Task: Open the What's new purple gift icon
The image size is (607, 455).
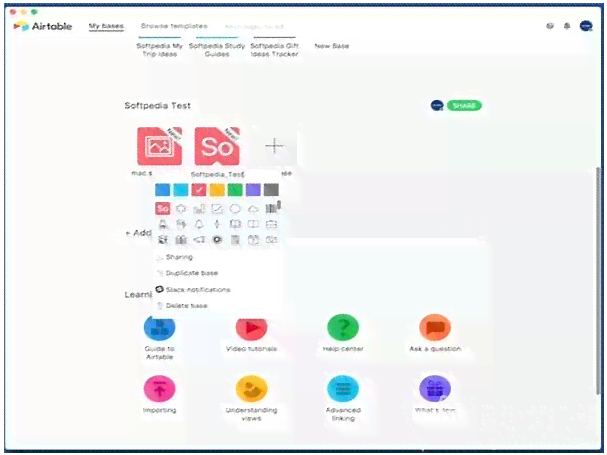Action: pyautogui.click(x=435, y=389)
